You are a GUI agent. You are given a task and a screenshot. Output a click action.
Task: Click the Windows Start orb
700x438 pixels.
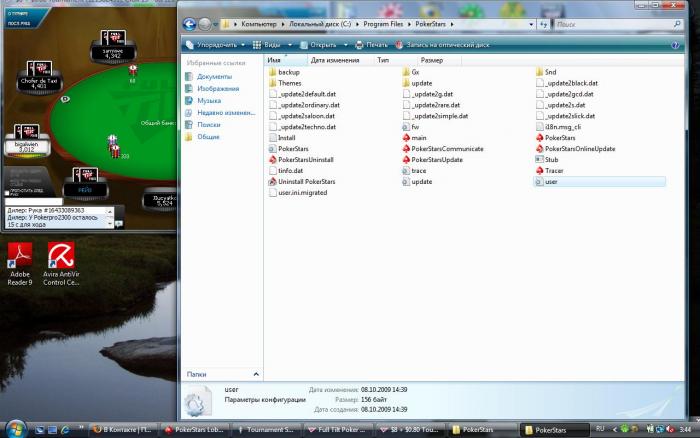(16, 429)
